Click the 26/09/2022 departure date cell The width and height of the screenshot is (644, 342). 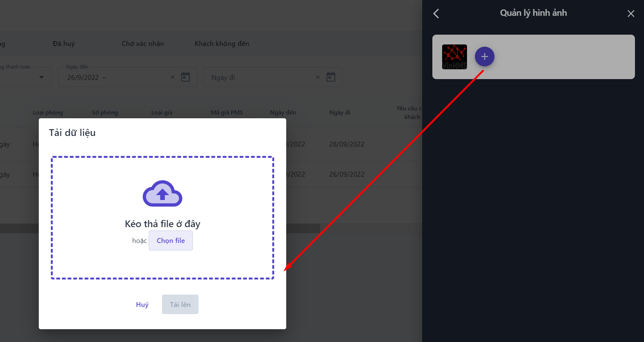pyautogui.click(x=347, y=174)
